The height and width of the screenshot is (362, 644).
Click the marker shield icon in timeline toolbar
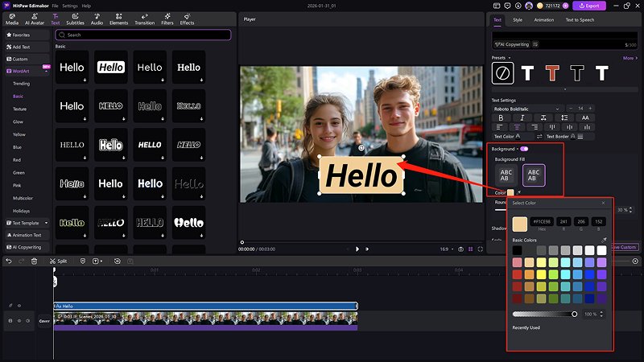[83, 261]
